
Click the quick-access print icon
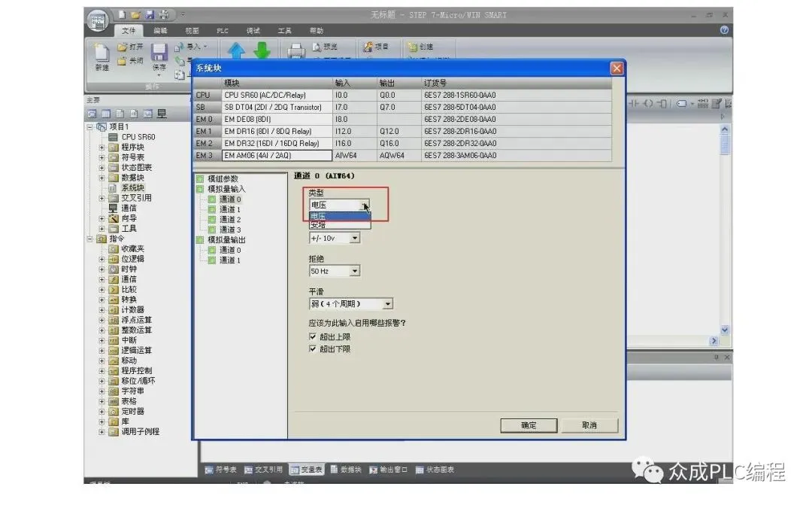pyautogui.click(x=164, y=14)
